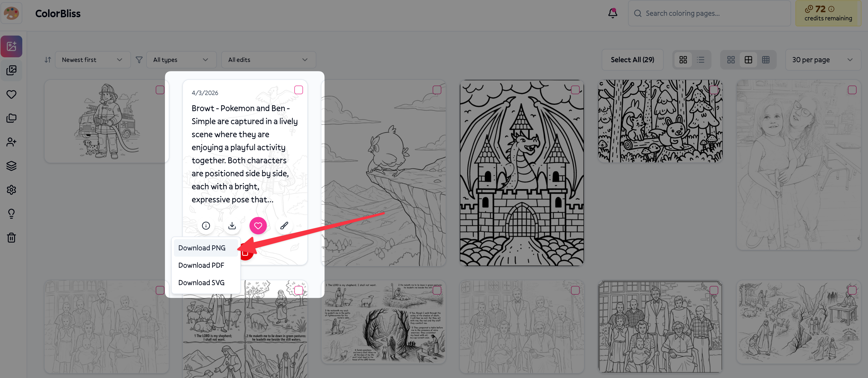868x378 pixels.
Task: Click the notification bell icon
Action: click(x=612, y=13)
